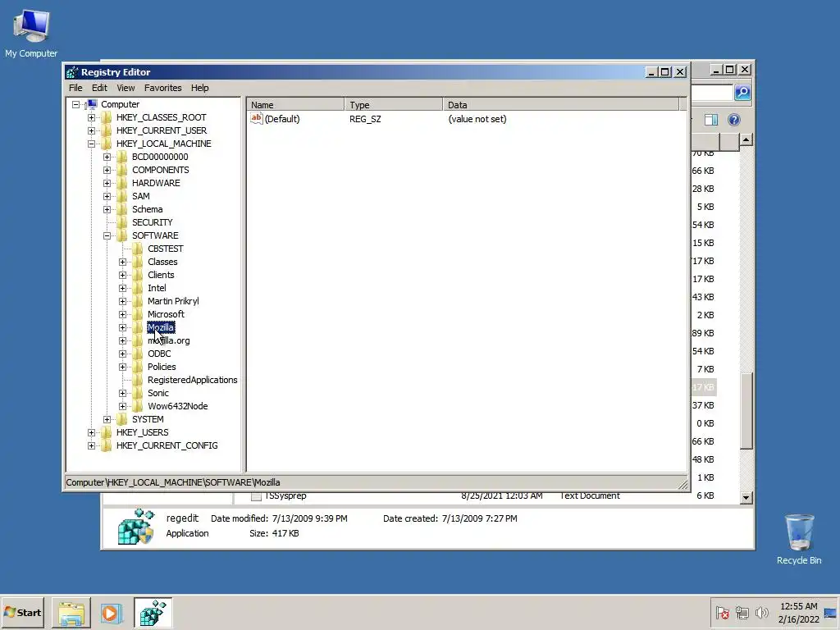Click the SECURITY key folder icon
The image size is (840, 630).
point(122,222)
